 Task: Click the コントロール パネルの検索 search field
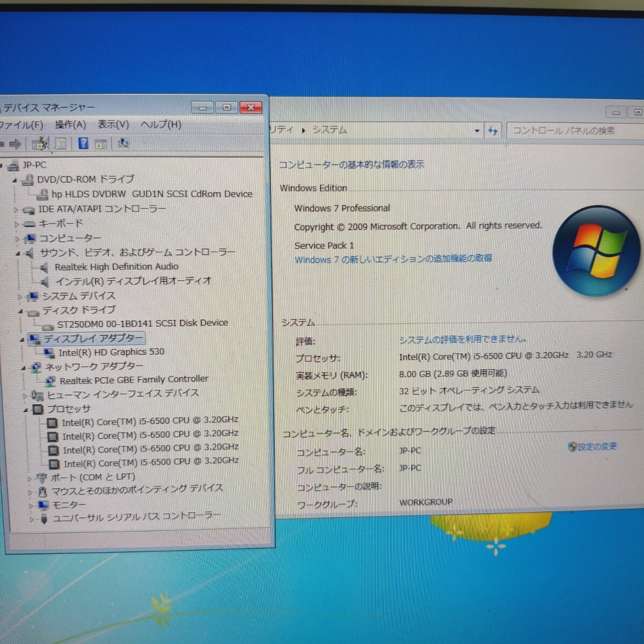pos(574,130)
